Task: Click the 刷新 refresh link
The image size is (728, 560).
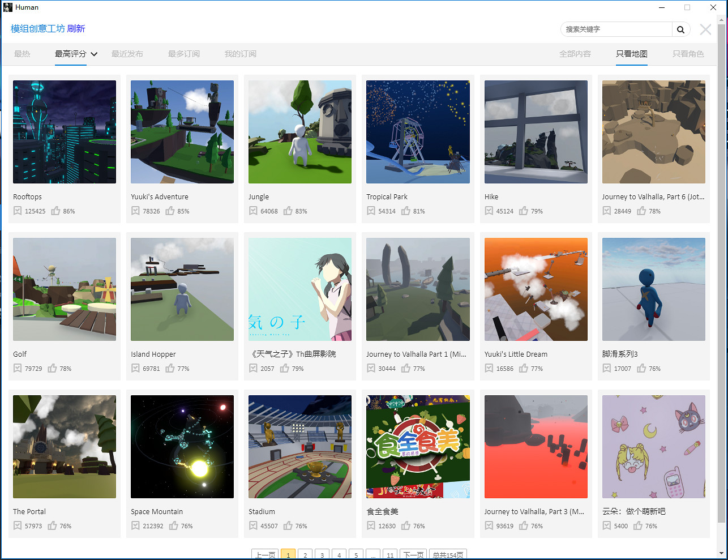Action: coord(76,28)
